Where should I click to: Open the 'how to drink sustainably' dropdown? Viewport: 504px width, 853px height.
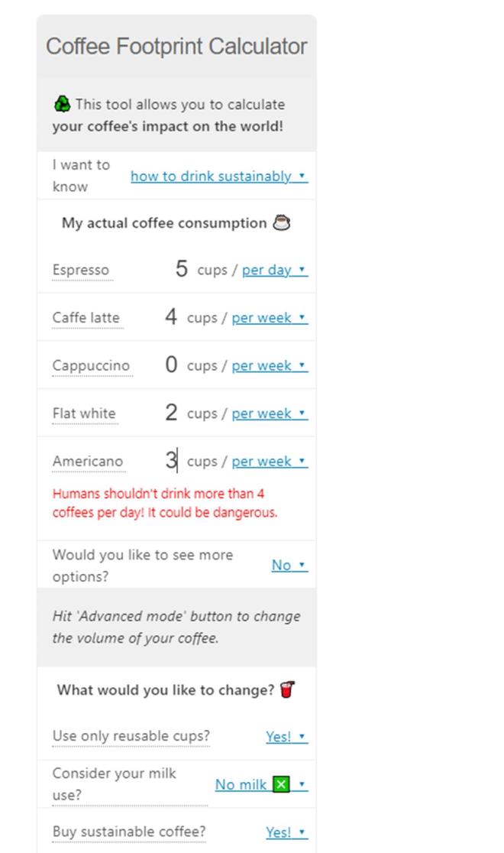tap(218, 176)
